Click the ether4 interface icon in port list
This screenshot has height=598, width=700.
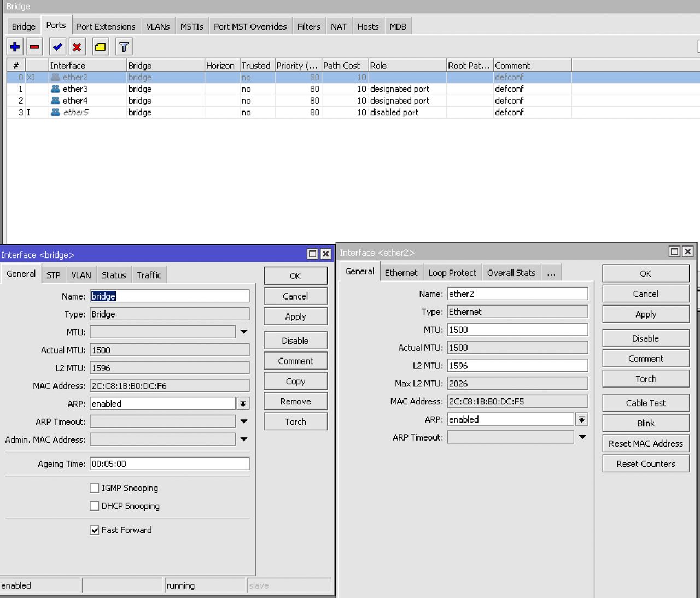pyautogui.click(x=55, y=101)
